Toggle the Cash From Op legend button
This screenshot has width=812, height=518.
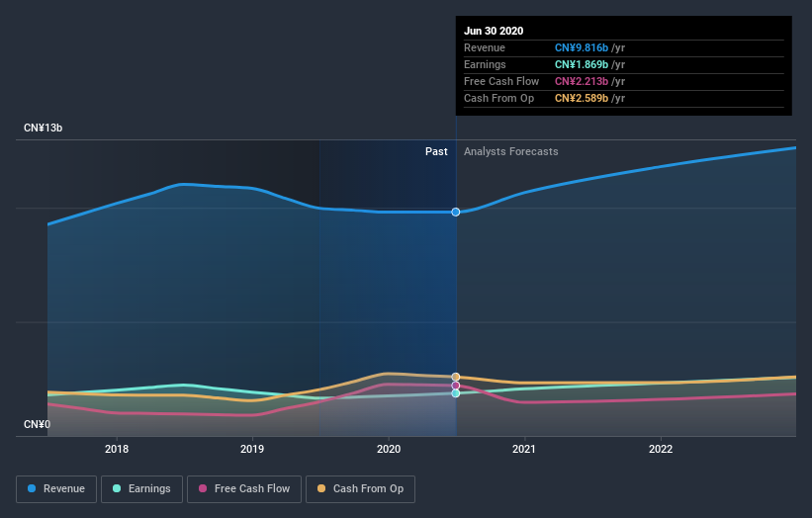point(360,489)
